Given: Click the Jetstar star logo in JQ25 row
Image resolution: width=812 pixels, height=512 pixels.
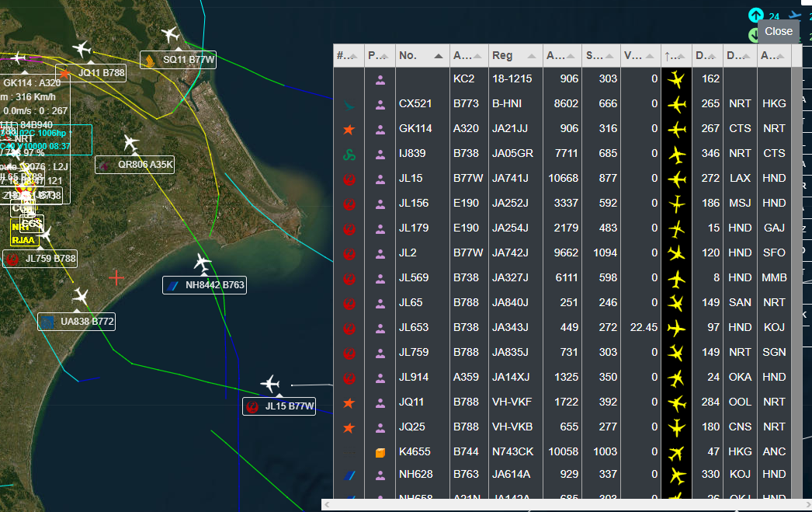Looking at the screenshot, I should [349, 427].
